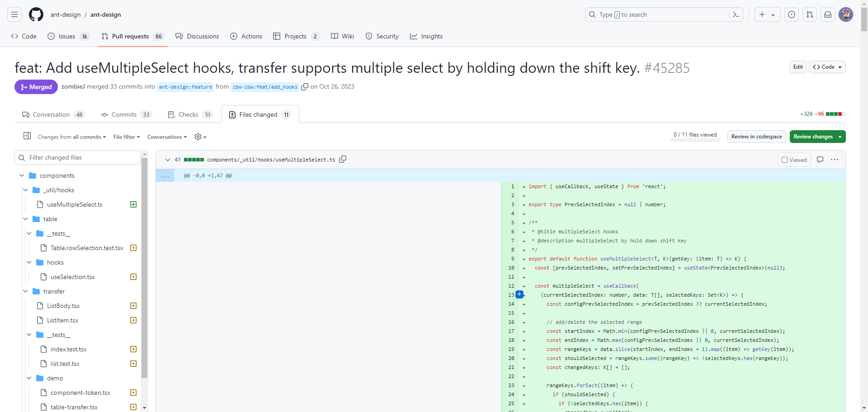Open file options ellipsis menu
Viewport: 868px width, 412px height.
tap(835, 160)
